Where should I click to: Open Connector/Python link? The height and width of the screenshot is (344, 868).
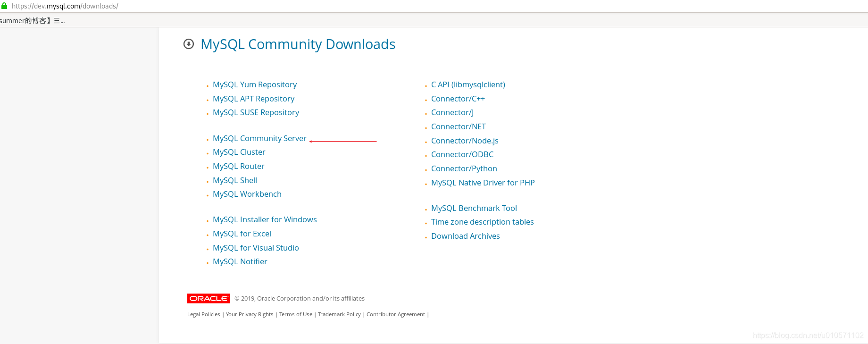pyautogui.click(x=464, y=168)
